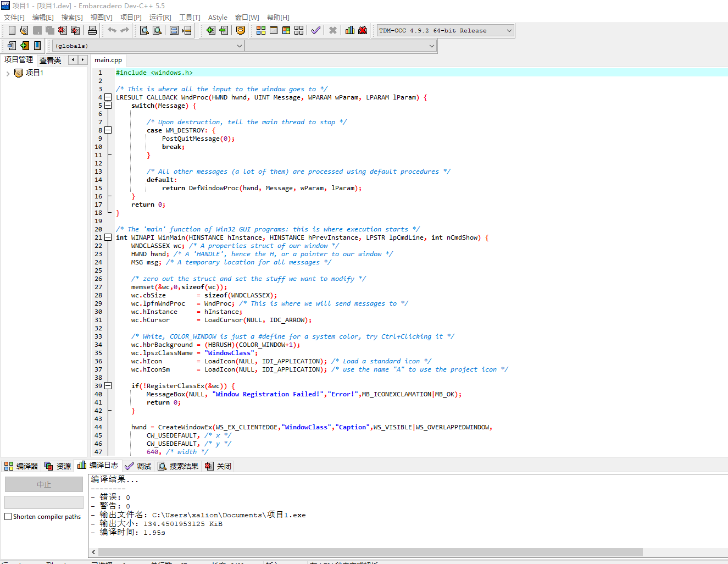Click the Compile and Run icon
Image resolution: width=728 pixels, height=564 pixels.
coord(286,30)
